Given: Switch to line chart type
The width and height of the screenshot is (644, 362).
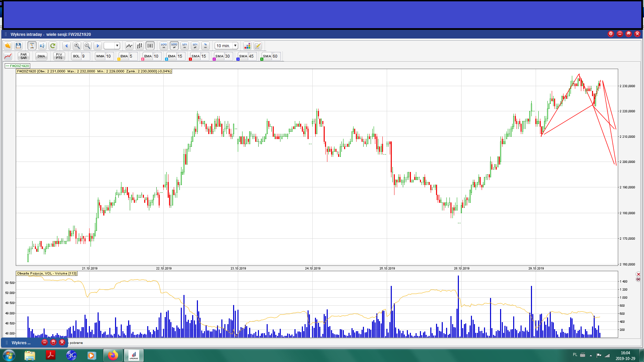Looking at the screenshot, I should [x=129, y=46].
